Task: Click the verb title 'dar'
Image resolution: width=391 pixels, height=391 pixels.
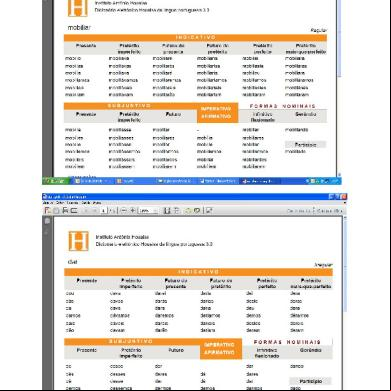Action: click(72, 262)
